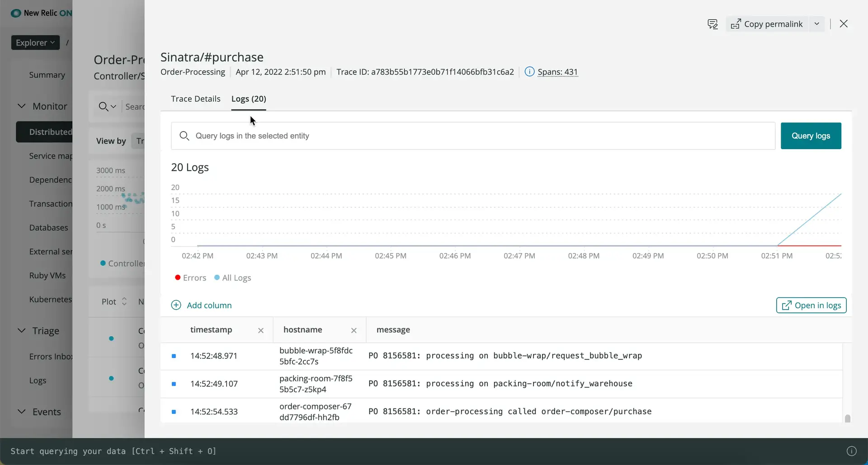The width and height of the screenshot is (868, 465).
Task: Click the Copy permalink button
Action: [x=767, y=24]
